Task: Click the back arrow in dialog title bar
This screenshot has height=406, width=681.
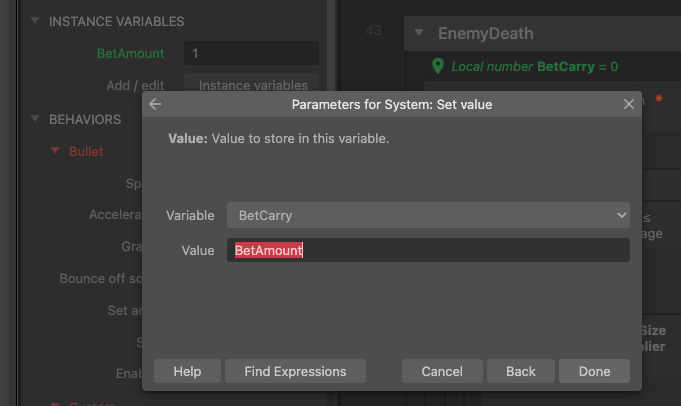Action: tap(155, 104)
